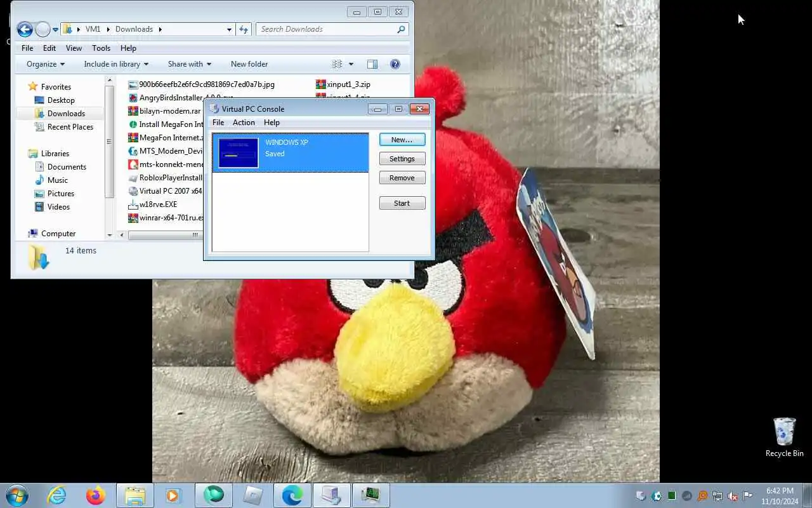Open recent locations dropdown beside nav buttons
Viewport: 812px width, 508px height.
[56, 29]
